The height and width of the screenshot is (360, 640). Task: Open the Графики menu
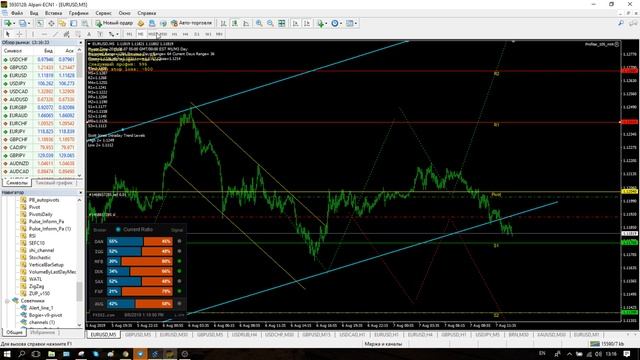(x=78, y=13)
